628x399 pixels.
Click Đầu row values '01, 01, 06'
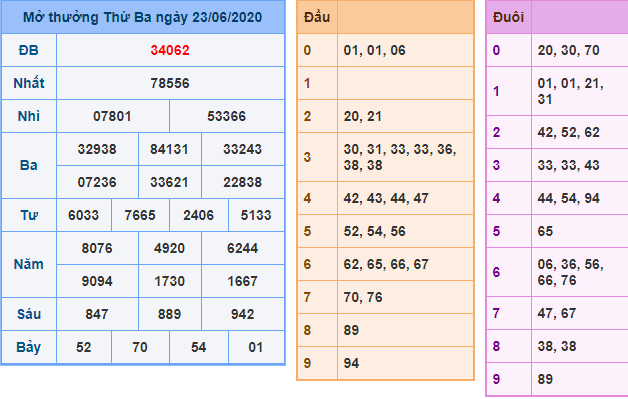click(x=374, y=50)
